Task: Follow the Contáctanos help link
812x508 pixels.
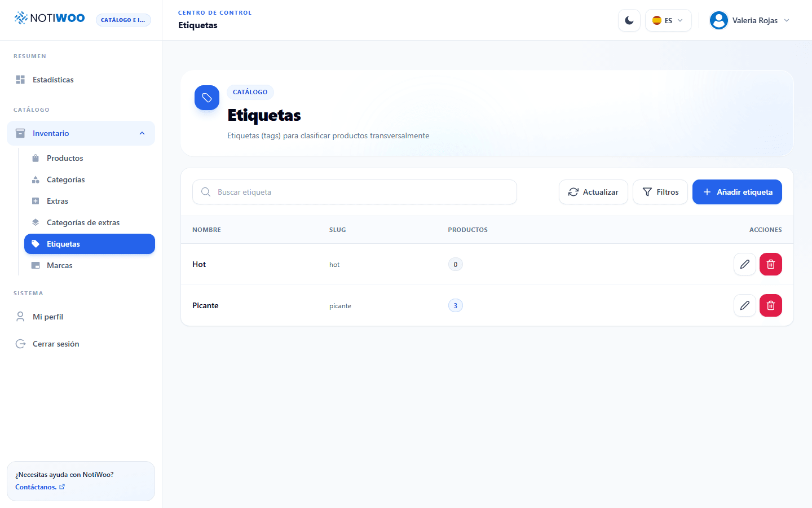Action: (x=40, y=487)
